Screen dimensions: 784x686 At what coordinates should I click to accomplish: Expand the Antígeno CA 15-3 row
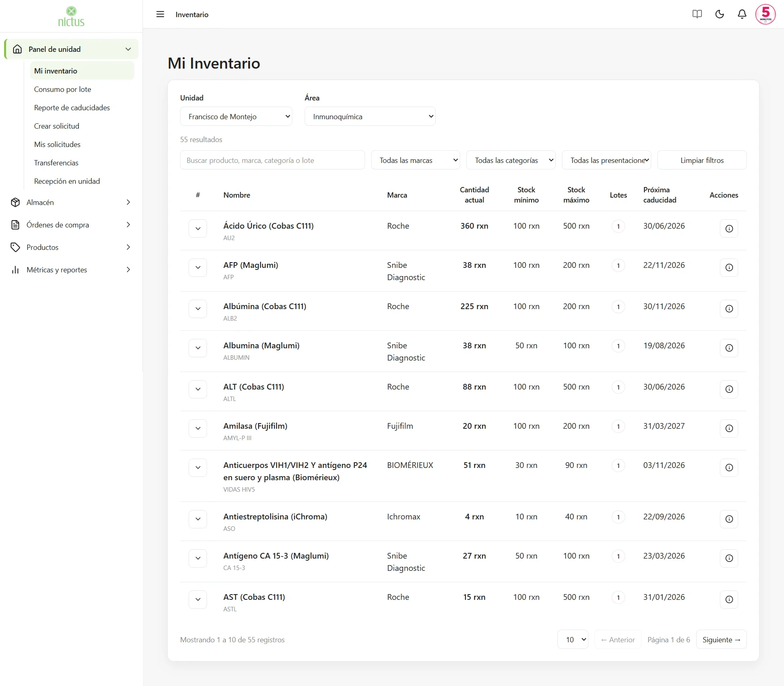click(x=198, y=558)
